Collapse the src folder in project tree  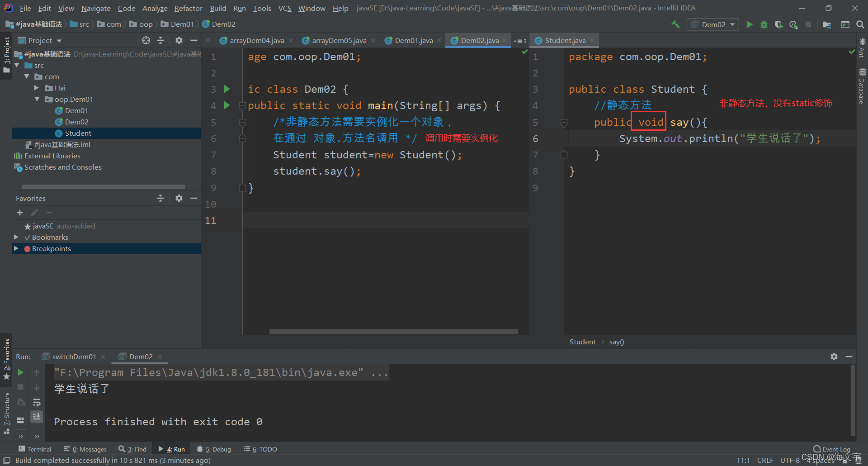point(17,65)
